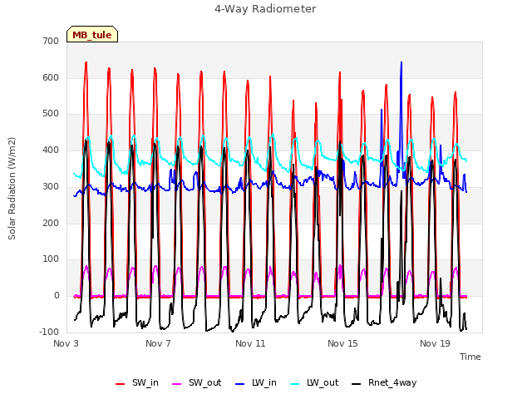The width and height of the screenshot is (532, 399).
Task: Click the Nov 19 axis label
Action: [435, 343]
